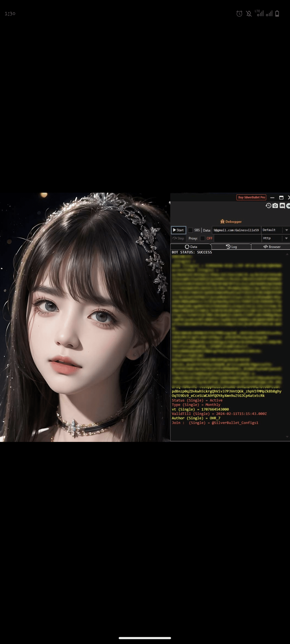Maximize the SilverBullet window
This screenshot has width=290, height=644.
click(x=281, y=197)
